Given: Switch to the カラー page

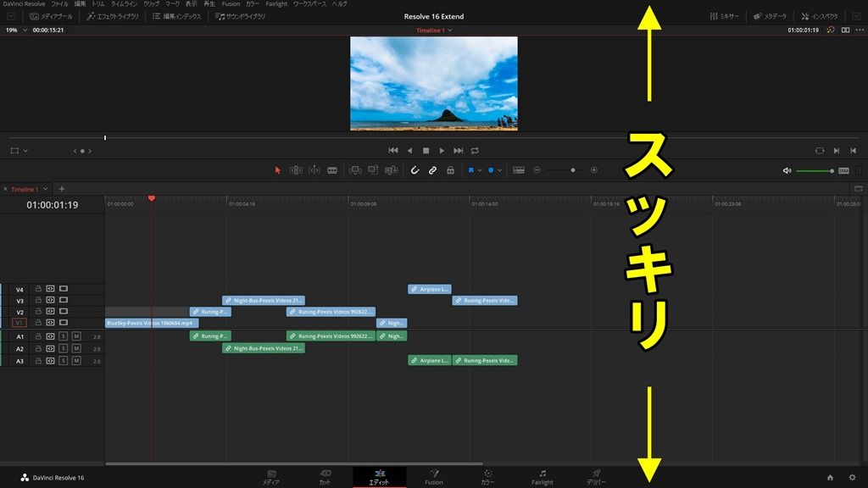Looking at the screenshot, I should [487, 477].
